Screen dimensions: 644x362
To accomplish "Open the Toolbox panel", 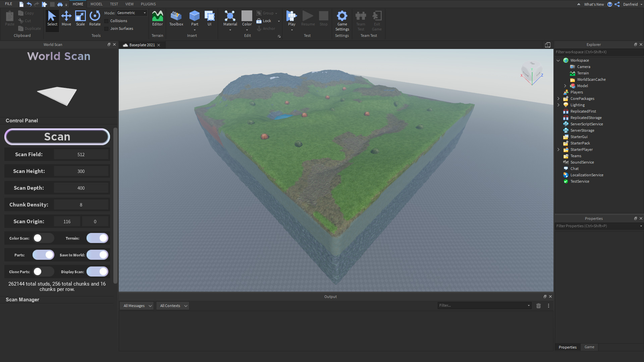I will point(176,18).
